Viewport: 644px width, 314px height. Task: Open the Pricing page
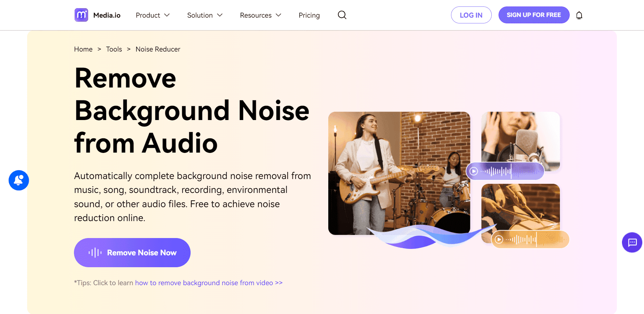309,15
